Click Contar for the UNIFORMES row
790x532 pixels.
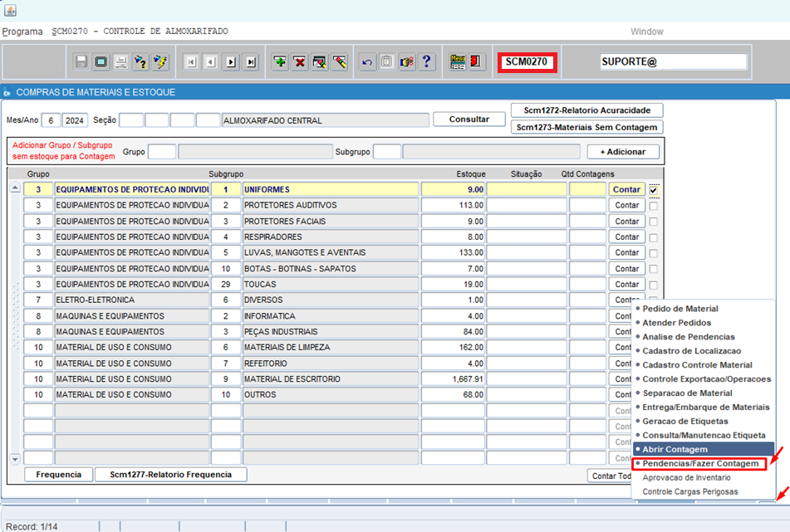(x=626, y=190)
